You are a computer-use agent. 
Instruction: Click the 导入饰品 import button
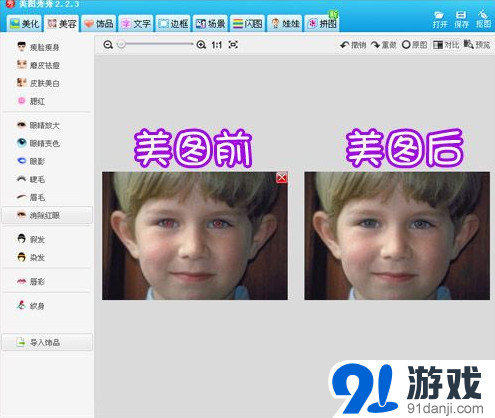pos(47,342)
